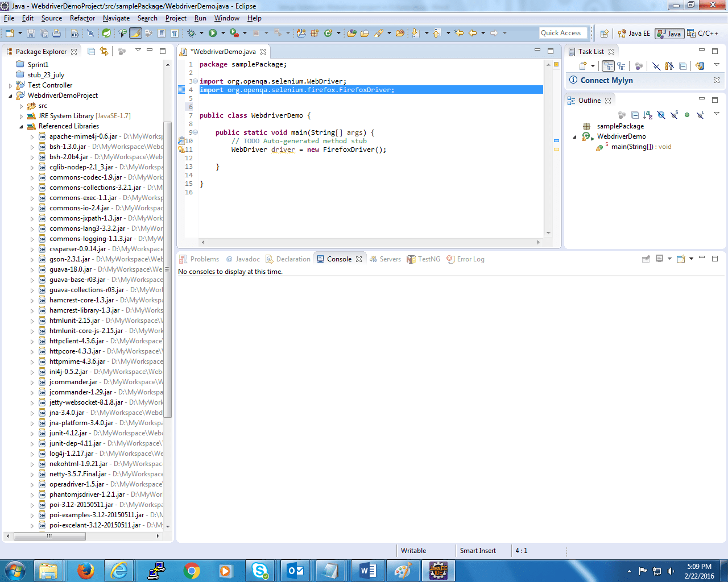Expand the src folder tree node

(22, 106)
